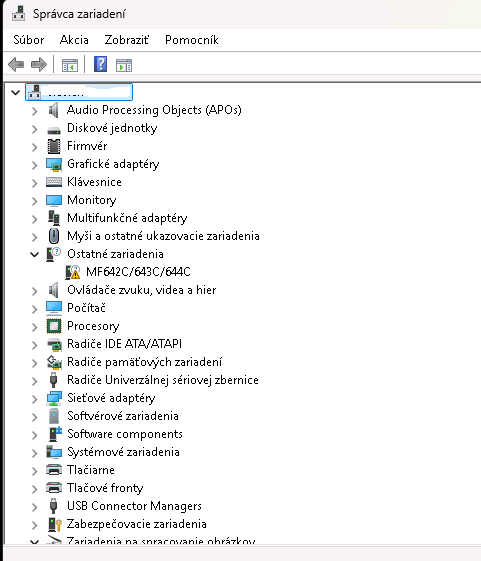Select the Multifunkčné adaptéry label
The height and width of the screenshot is (561, 481).
coord(127,218)
